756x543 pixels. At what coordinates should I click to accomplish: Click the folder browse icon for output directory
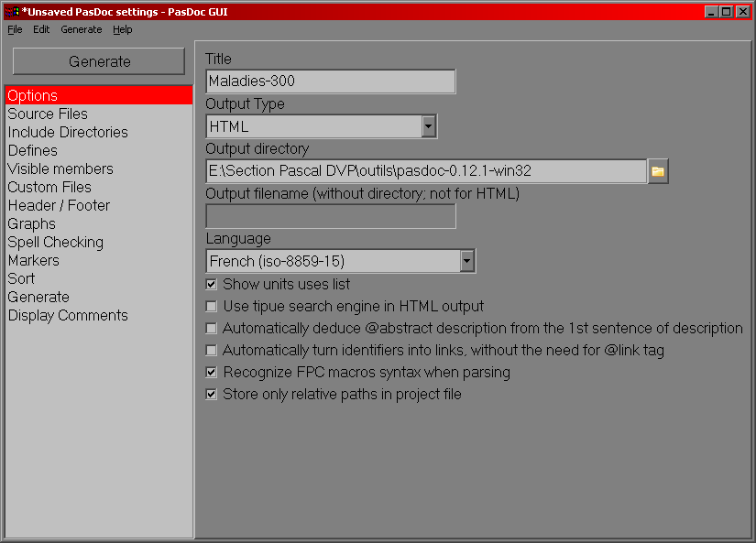point(658,171)
